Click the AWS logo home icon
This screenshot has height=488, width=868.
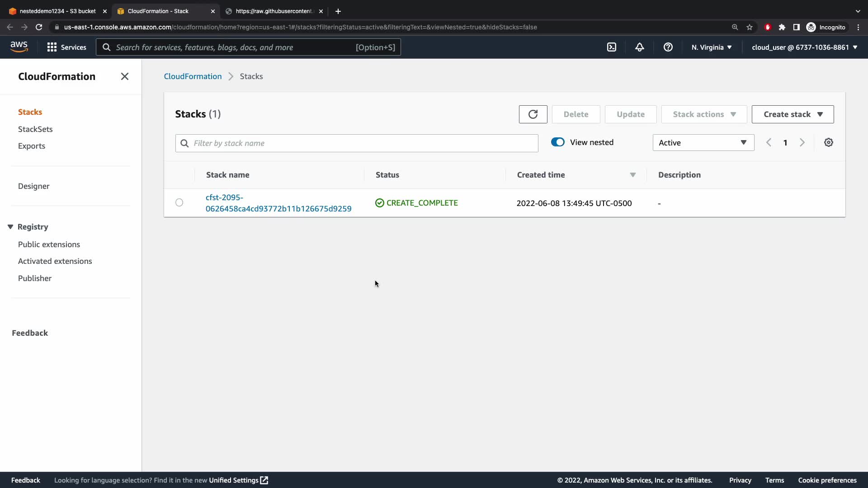[19, 47]
